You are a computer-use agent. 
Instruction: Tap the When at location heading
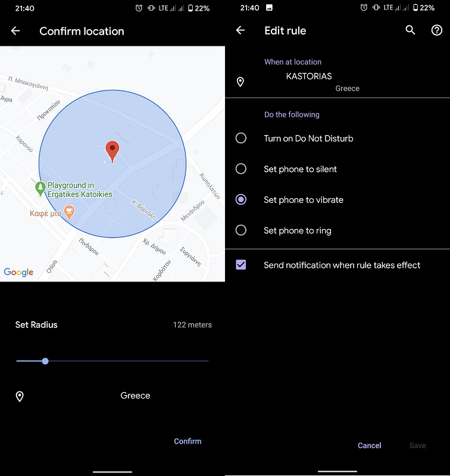(293, 62)
